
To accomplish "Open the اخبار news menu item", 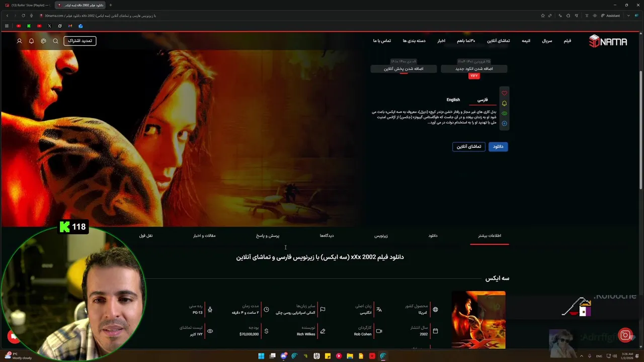I will (x=441, y=41).
